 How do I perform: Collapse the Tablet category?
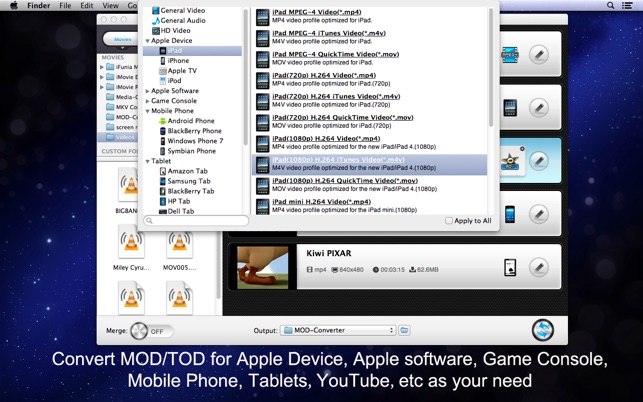(x=147, y=162)
